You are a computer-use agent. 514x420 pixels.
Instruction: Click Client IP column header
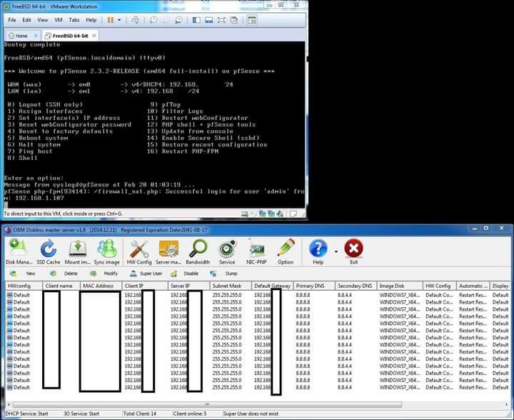pos(145,286)
